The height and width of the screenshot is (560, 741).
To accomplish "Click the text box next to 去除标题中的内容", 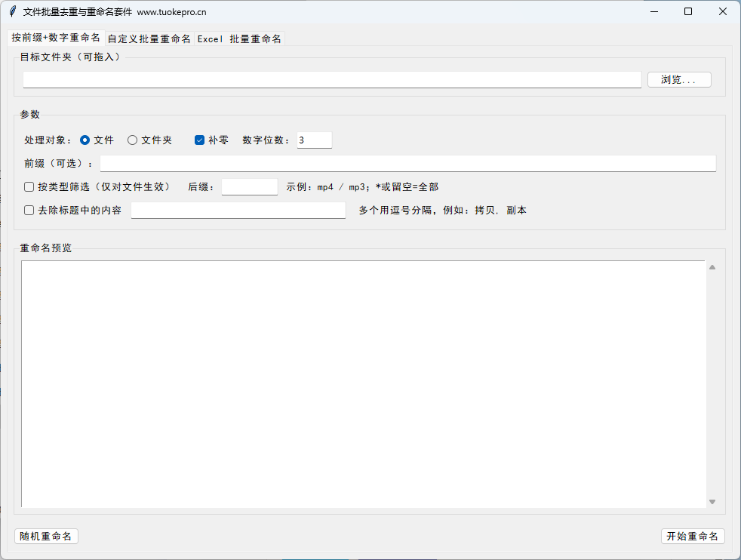I will click(x=238, y=210).
